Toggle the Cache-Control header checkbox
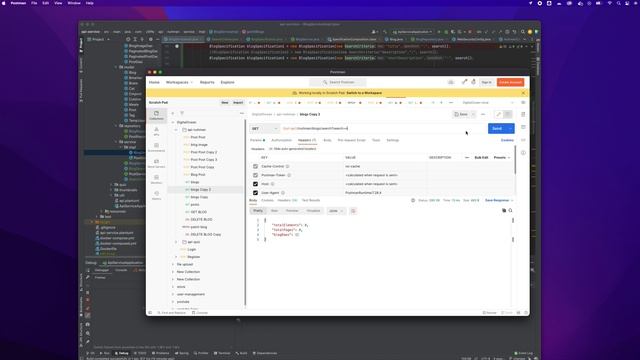 (x=256, y=166)
